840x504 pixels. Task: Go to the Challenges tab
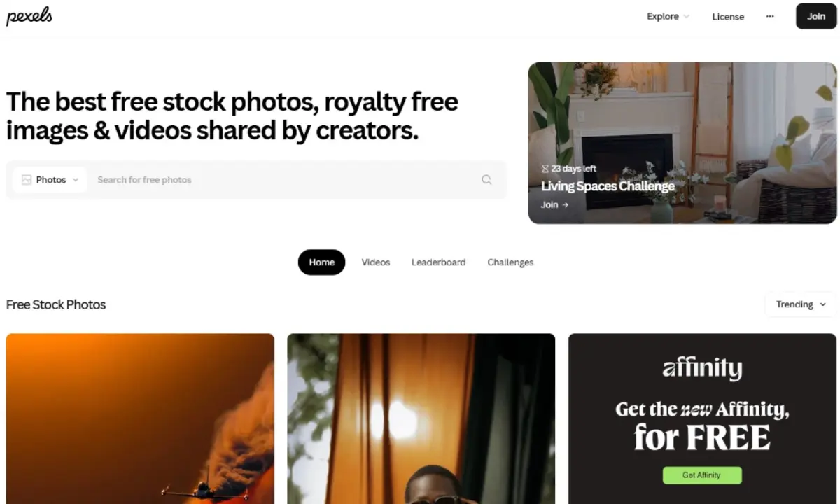[x=510, y=262]
